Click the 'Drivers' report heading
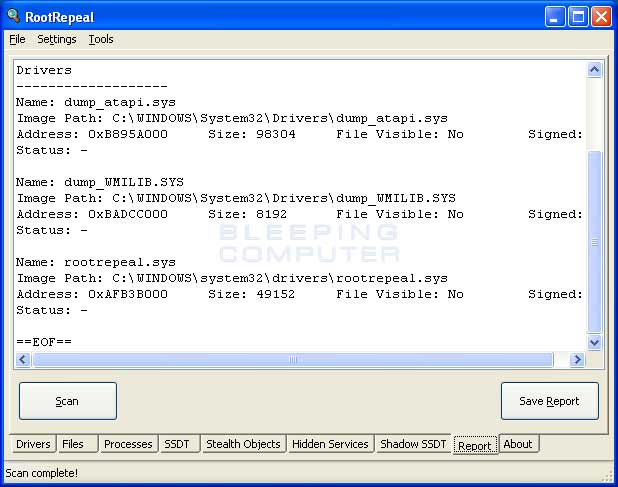Viewport: 618px width, 487px height. 44,71
